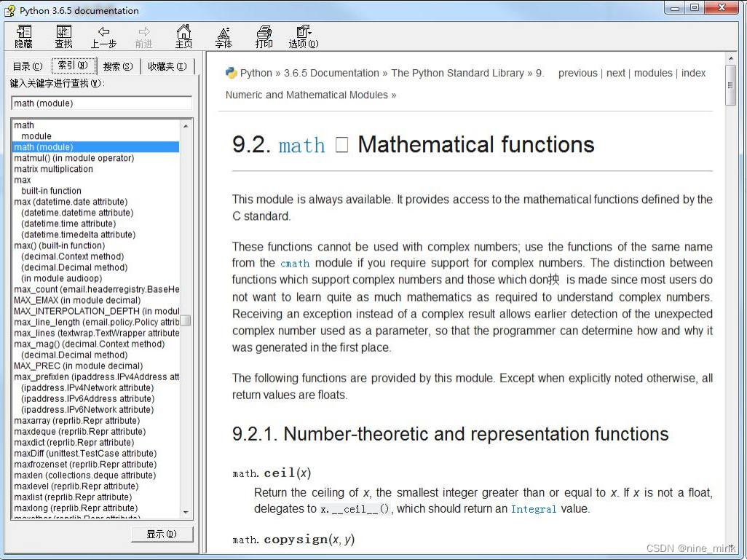Switch to the 搜索 (Search) tab
The width and height of the screenshot is (747, 560).
(x=118, y=66)
